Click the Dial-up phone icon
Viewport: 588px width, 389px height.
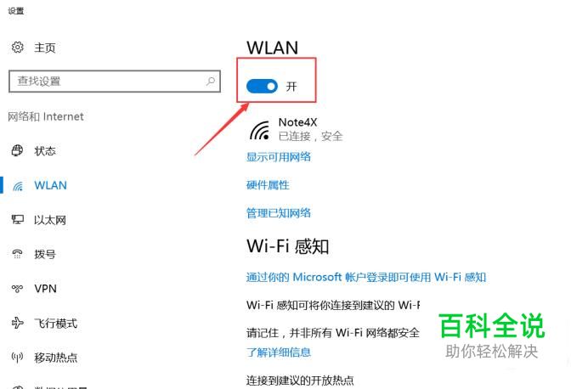17,254
